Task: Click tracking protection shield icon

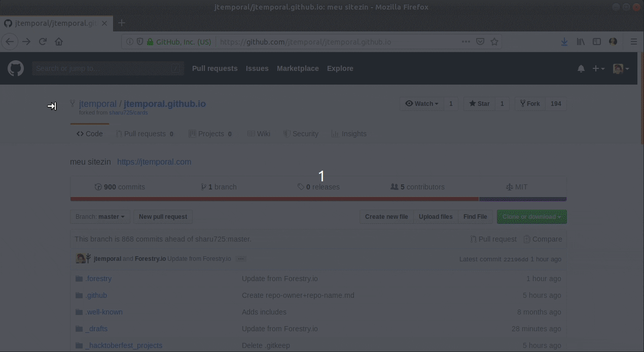Action: click(140, 42)
